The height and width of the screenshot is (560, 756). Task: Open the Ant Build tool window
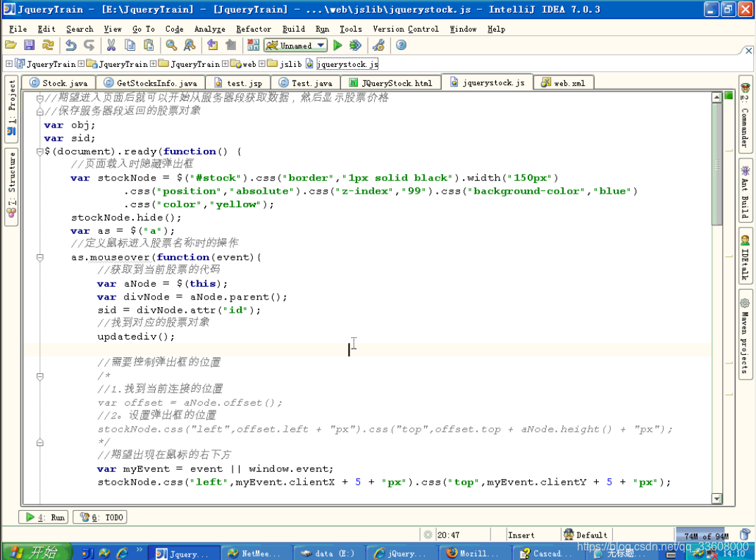click(x=745, y=192)
